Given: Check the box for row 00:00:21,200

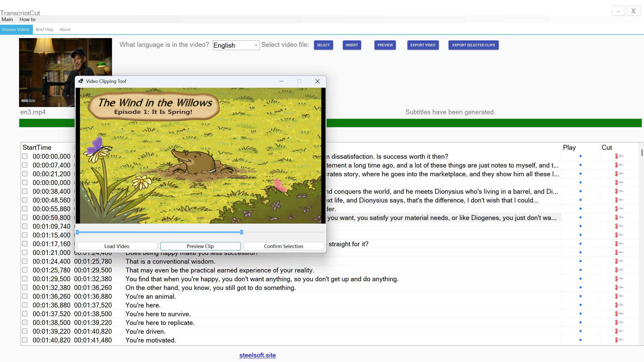Looking at the screenshot, I should (x=25, y=174).
